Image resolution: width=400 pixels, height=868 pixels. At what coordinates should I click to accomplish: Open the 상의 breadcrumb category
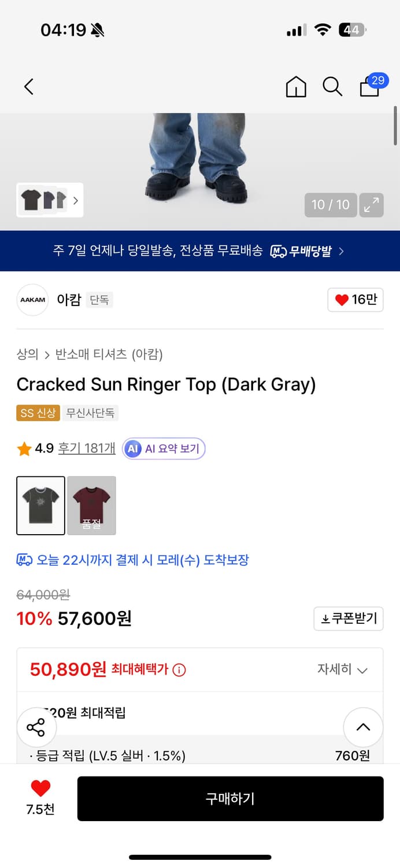26,355
